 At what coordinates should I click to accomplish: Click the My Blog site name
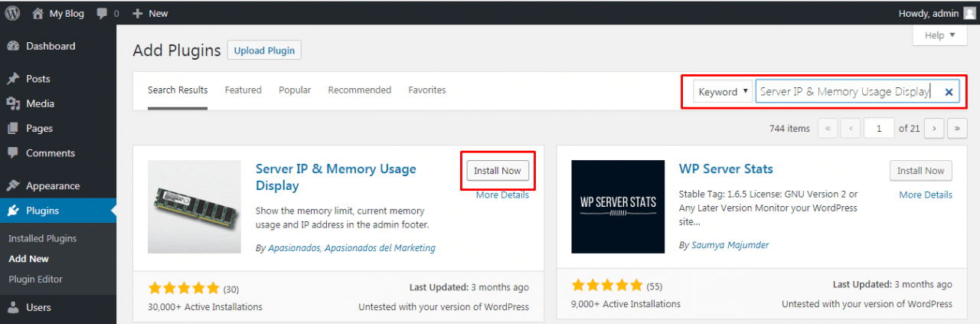point(67,13)
